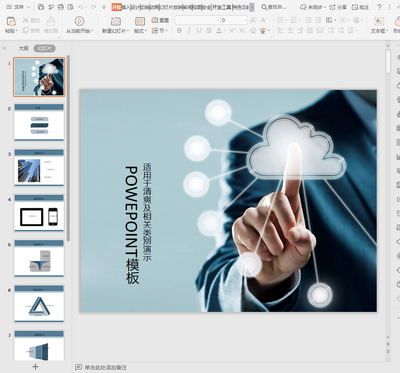This screenshot has width=400, height=373.
Task: Switch to the 幻灯片 slides panel tab
Action: 44,48
